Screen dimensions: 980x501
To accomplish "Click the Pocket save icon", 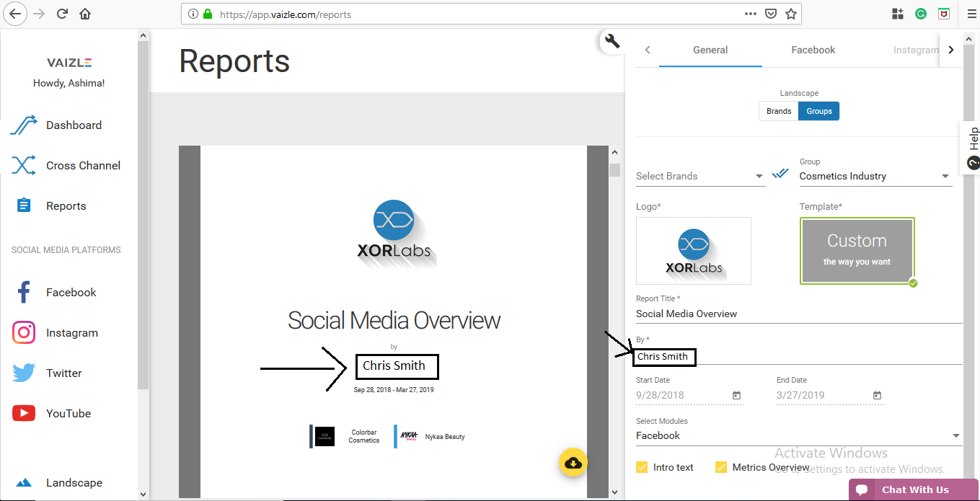I will coord(771,14).
